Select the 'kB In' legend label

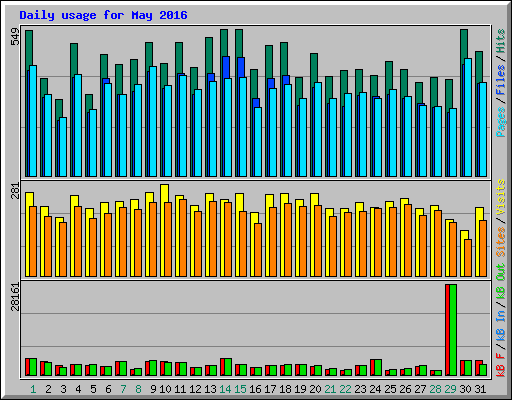point(501,325)
